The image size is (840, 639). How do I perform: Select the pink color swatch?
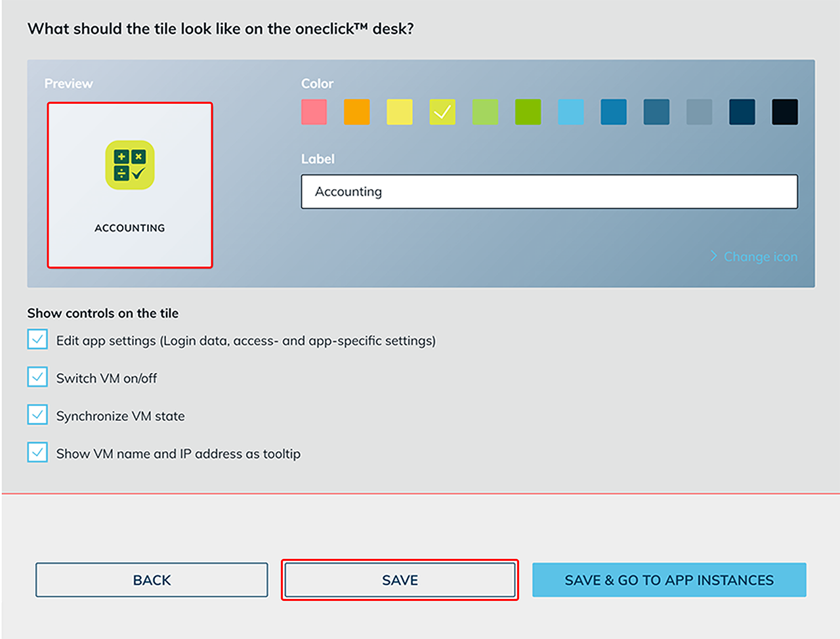[x=314, y=112]
